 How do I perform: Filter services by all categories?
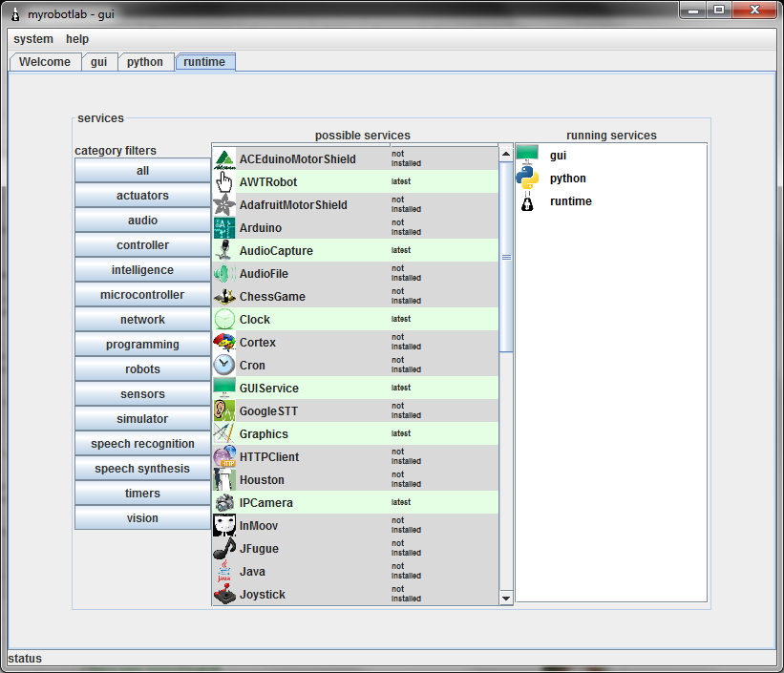coord(142,171)
